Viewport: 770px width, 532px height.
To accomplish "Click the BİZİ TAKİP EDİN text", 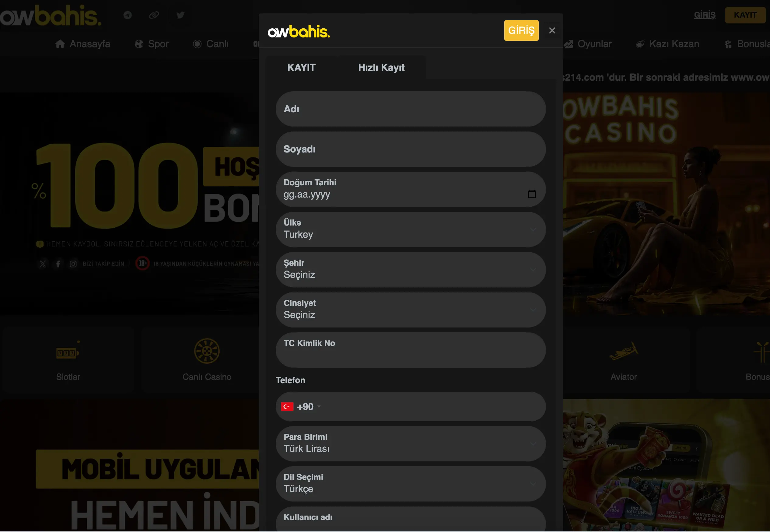I will pos(103,264).
